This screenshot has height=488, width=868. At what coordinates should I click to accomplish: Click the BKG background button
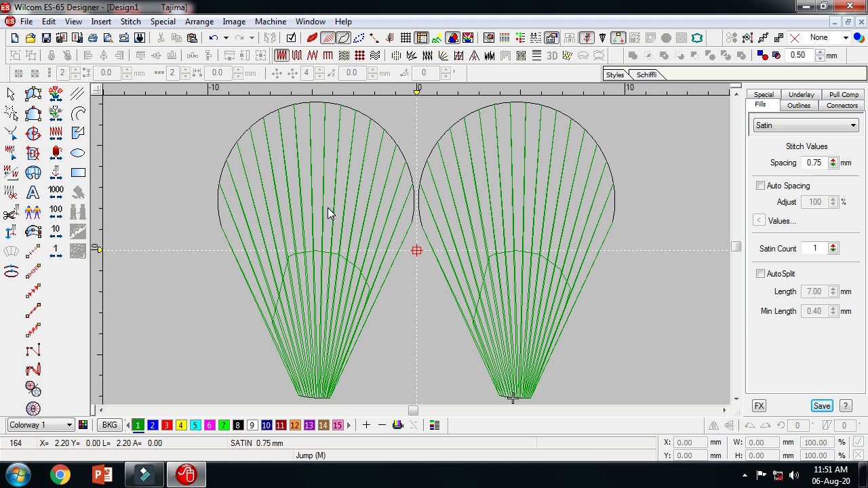click(109, 425)
